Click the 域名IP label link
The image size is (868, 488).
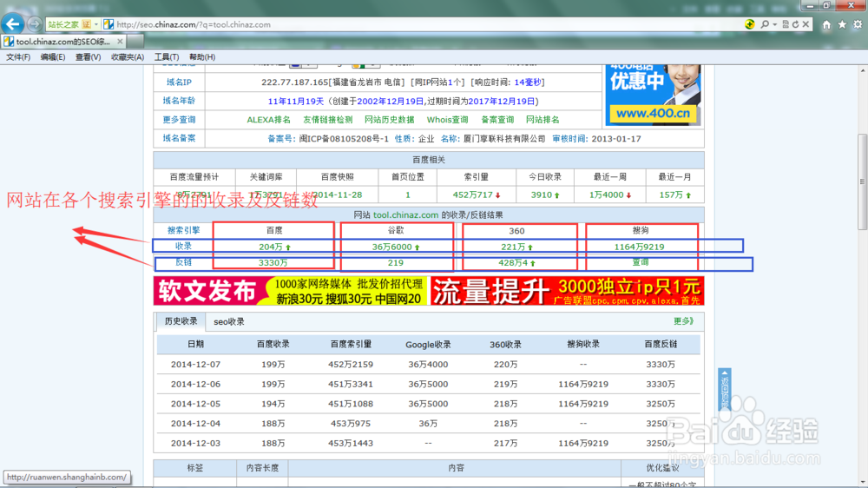pyautogui.click(x=179, y=82)
